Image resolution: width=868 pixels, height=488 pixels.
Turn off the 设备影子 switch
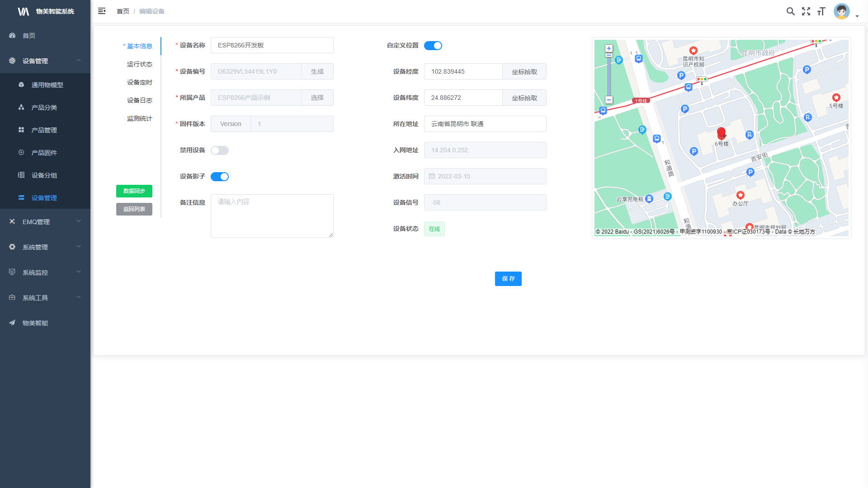pos(220,177)
